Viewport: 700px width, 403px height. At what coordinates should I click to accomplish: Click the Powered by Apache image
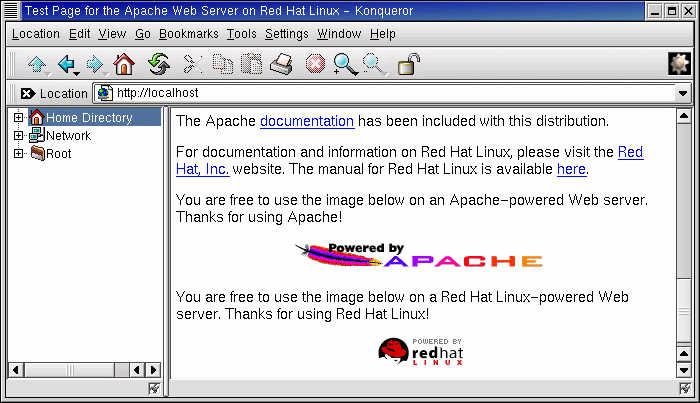click(418, 255)
